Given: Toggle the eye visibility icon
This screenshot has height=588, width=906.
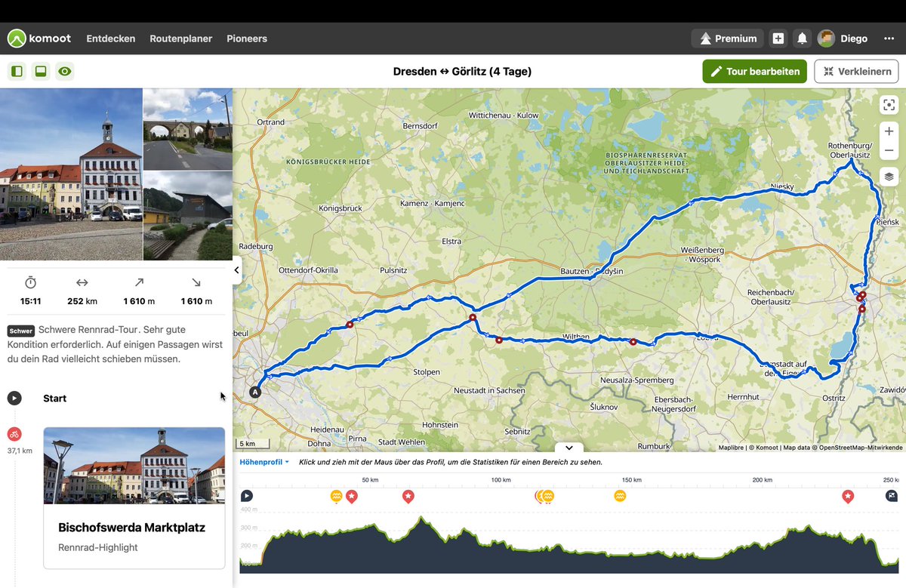Looking at the screenshot, I should tap(65, 72).
